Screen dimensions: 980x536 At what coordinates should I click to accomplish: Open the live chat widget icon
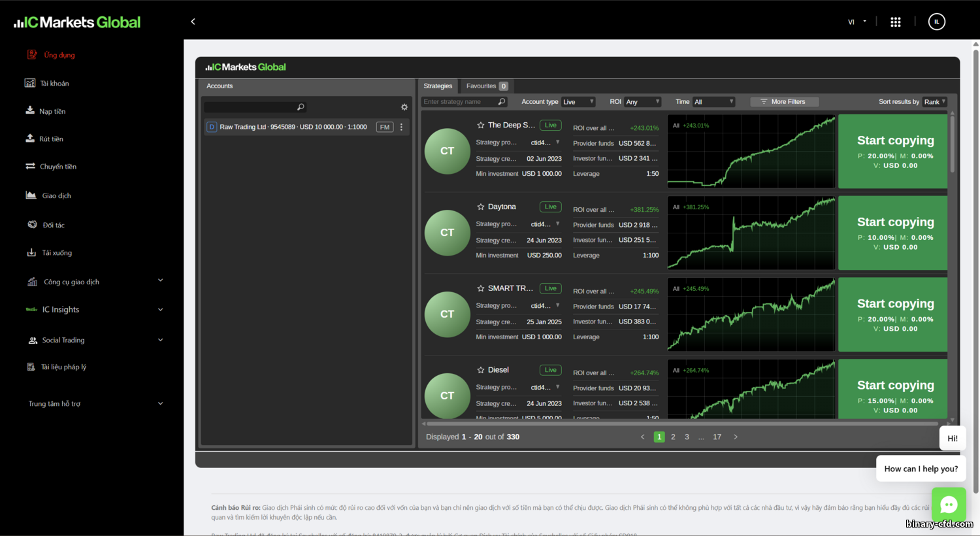pos(948,505)
